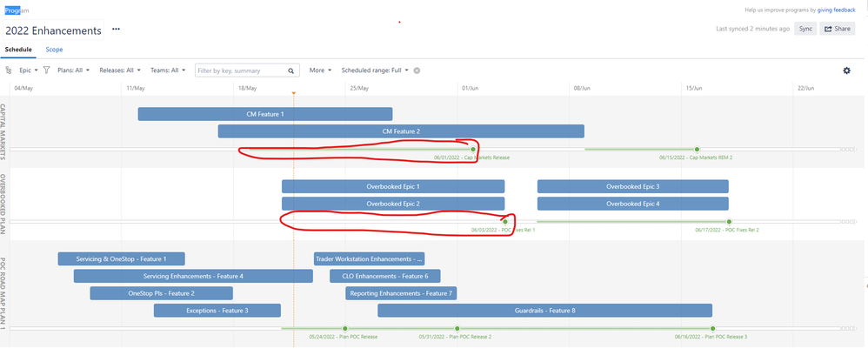Click the 05/31/2022 - Plan POC Release 2 label

[x=455, y=337]
